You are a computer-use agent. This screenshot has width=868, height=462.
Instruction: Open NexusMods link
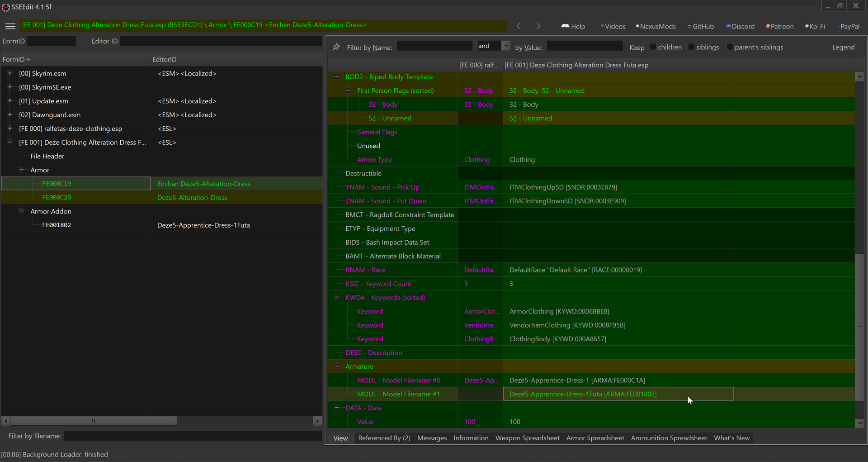[656, 26]
